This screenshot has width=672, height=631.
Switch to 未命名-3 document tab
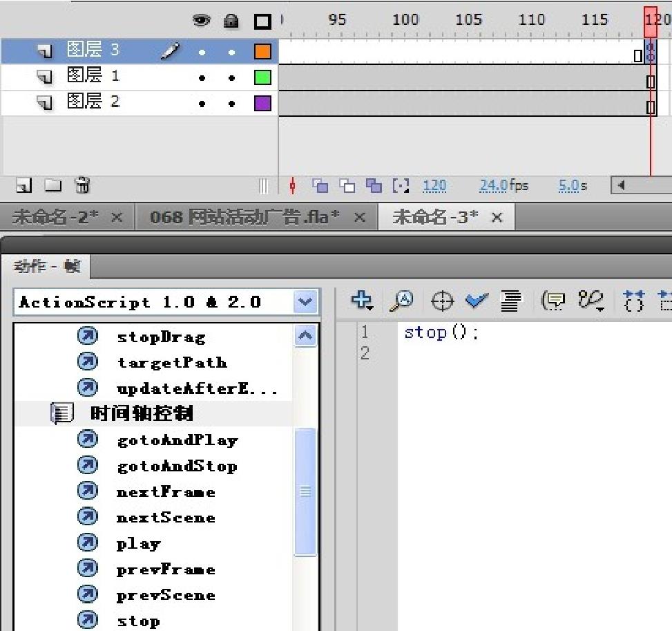point(435,217)
